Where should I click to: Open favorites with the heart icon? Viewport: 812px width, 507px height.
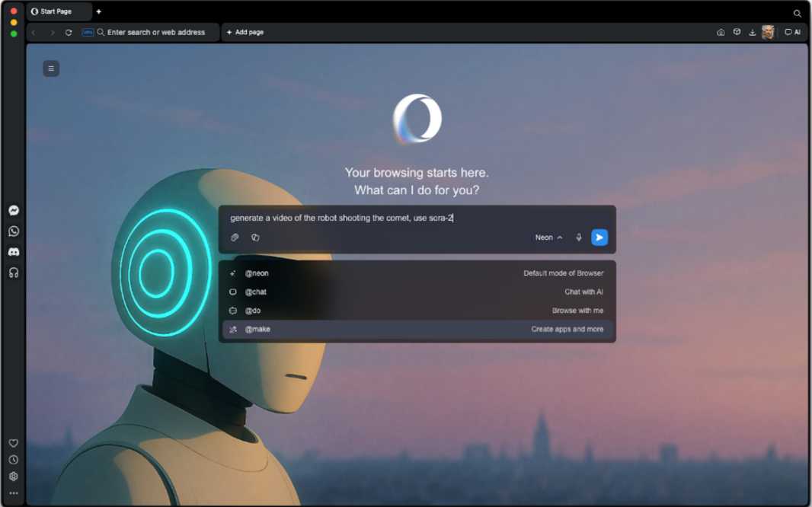click(x=13, y=443)
